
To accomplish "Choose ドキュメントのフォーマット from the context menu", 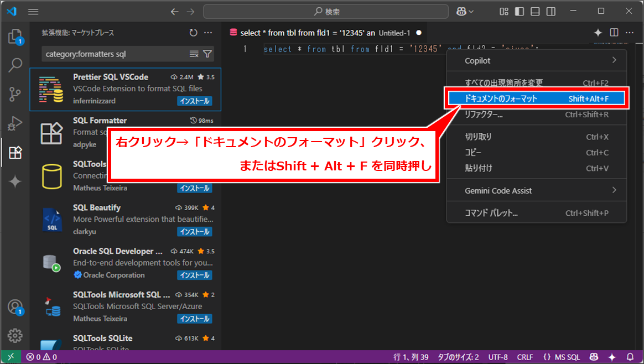I will coord(537,98).
